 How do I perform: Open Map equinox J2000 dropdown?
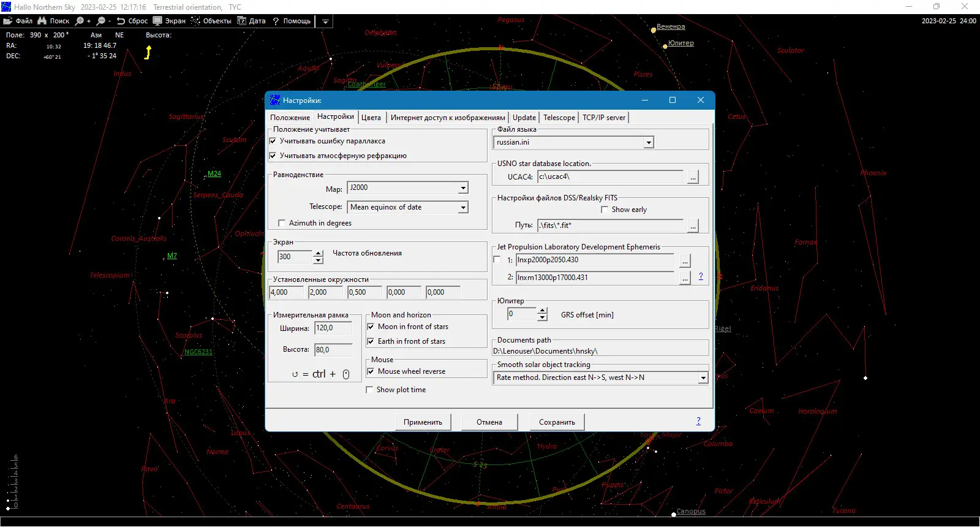463,188
